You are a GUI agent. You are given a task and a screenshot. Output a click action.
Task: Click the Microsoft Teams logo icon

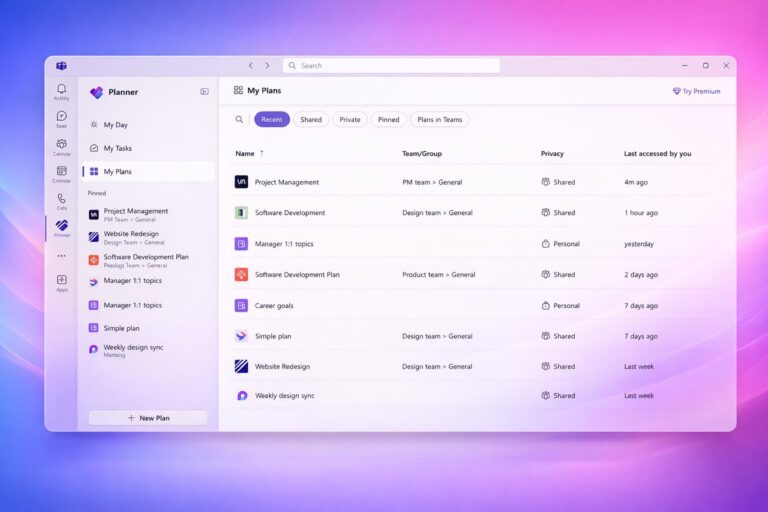coord(61,66)
